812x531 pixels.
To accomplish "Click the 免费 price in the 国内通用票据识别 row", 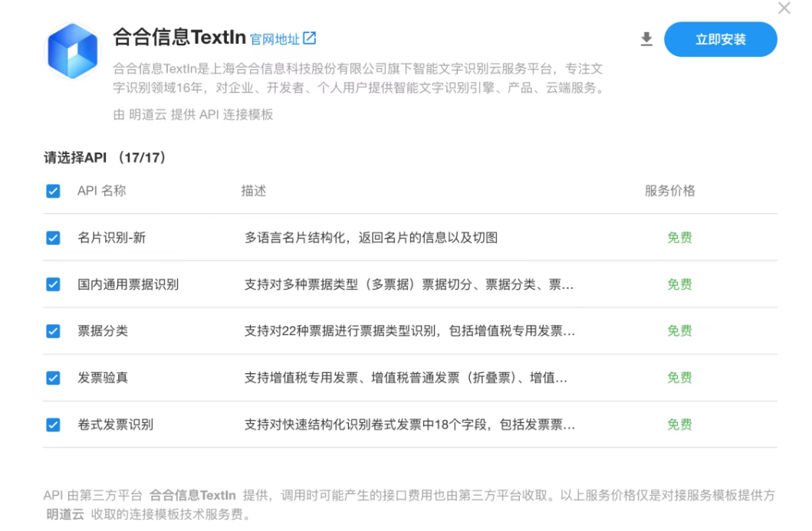I will 679,284.
